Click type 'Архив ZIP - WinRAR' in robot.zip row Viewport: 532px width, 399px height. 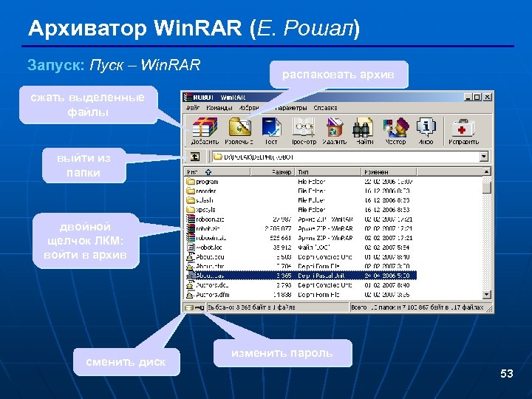pyautogui.click(x=325, y=228)
